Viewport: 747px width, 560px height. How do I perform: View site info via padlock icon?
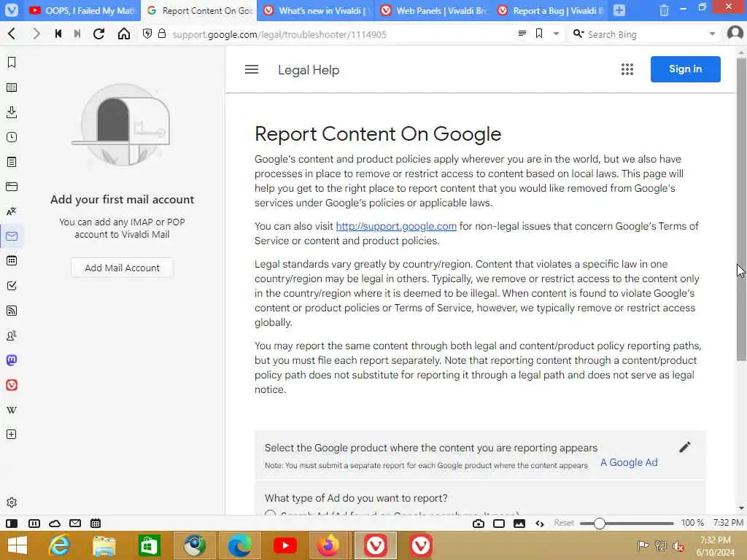pyautogui.click(x=162, y=34)
